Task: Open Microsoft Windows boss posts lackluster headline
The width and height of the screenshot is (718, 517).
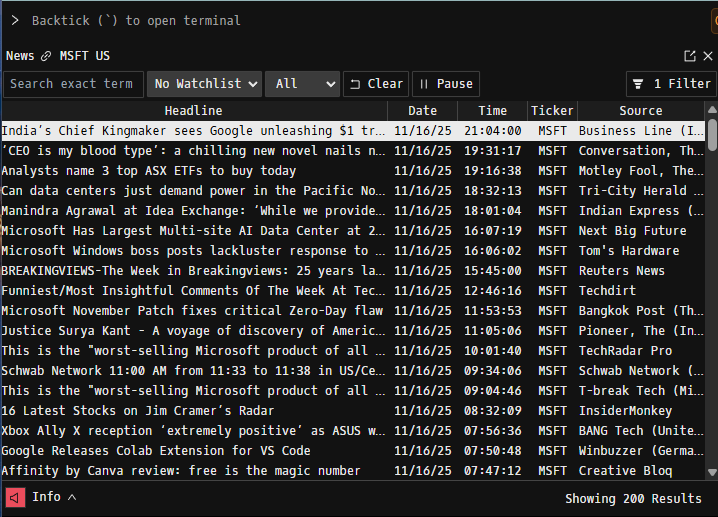Action: point(193,251)
